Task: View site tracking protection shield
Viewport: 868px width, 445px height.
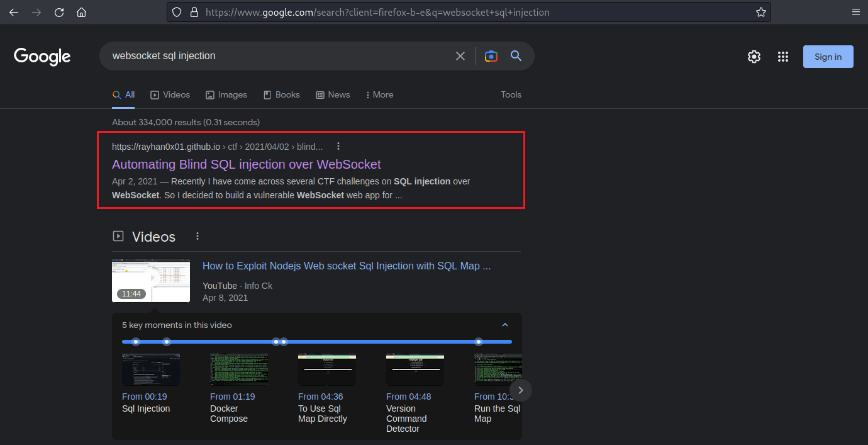Action: (x=177, y=12)
